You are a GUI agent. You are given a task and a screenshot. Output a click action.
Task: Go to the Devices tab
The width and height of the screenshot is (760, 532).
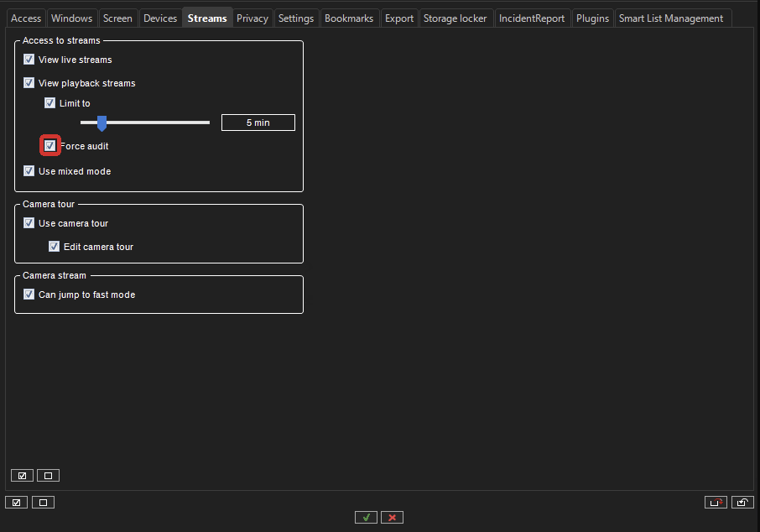click(160, 18)
